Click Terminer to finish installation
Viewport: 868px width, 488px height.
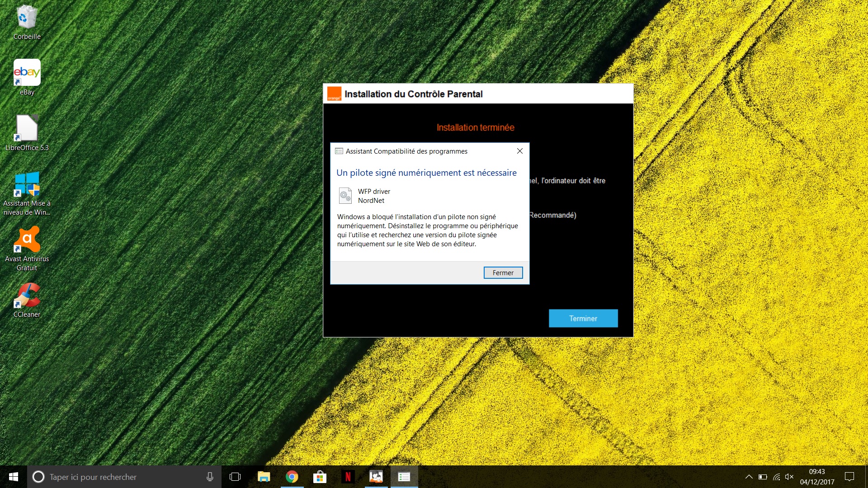pos(583,318)
